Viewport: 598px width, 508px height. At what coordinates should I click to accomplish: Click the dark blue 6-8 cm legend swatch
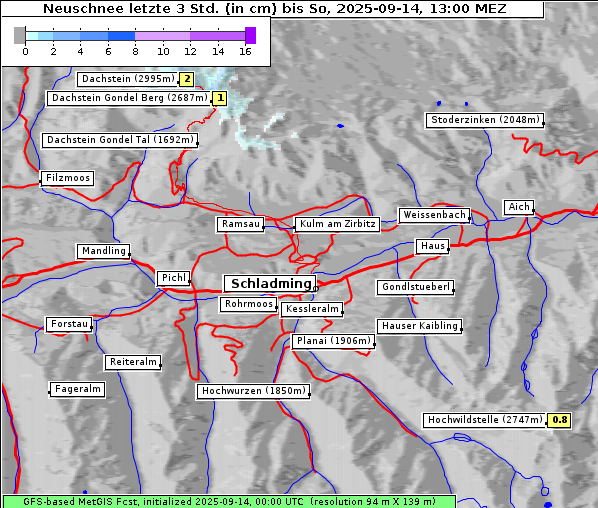121,36
